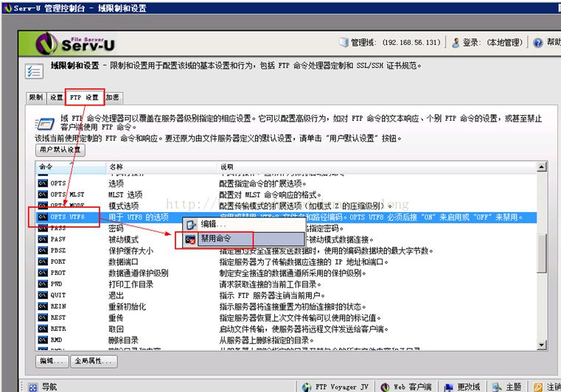Screen dimensions: 561x392
Task: Click the PWD command icon
Action: [43, 284]
